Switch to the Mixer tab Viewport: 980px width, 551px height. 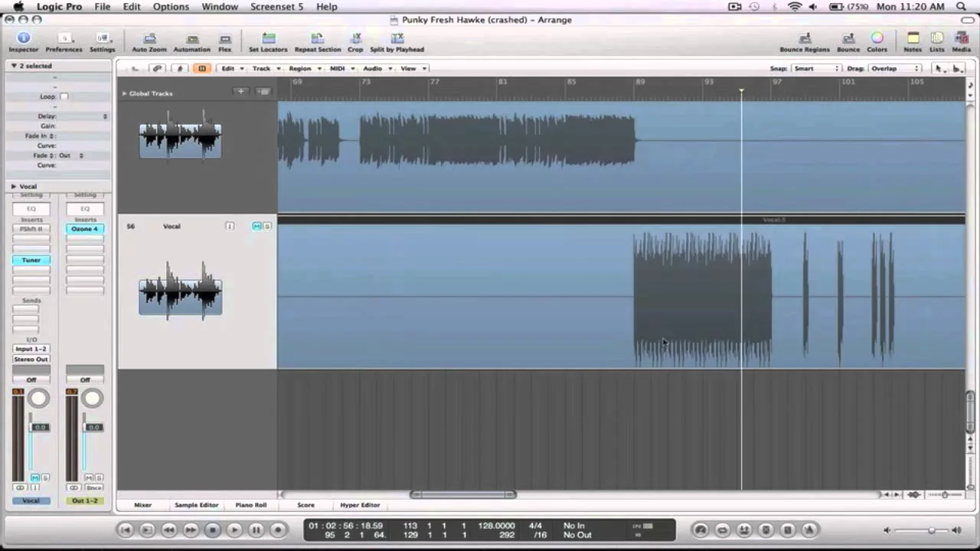tap(142, 505)
